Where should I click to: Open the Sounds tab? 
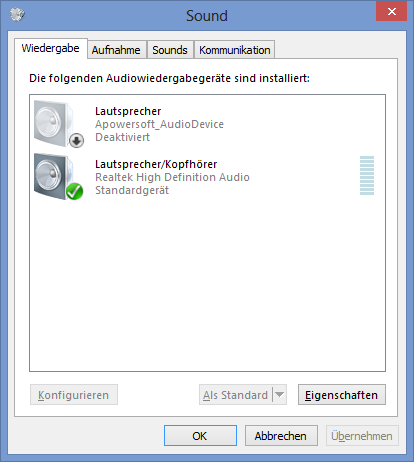tap(170, 50)
